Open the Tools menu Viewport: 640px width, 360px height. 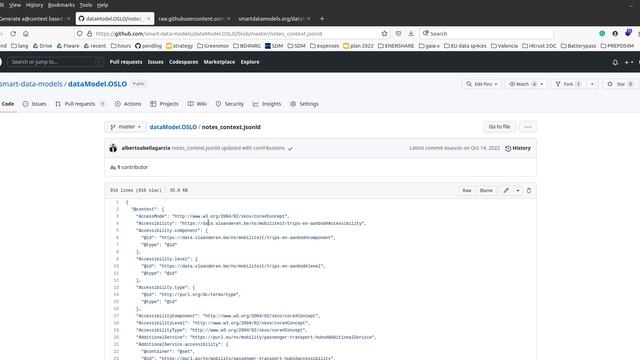[x=86, y=5]
